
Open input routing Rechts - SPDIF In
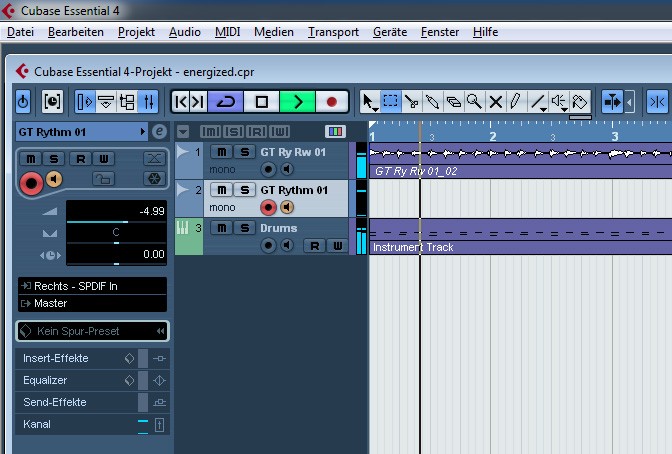[x=93, y=286]
